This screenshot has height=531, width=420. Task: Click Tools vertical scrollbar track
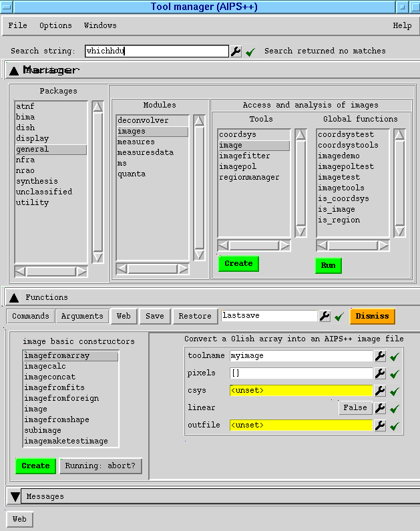[x=300, y=183]
